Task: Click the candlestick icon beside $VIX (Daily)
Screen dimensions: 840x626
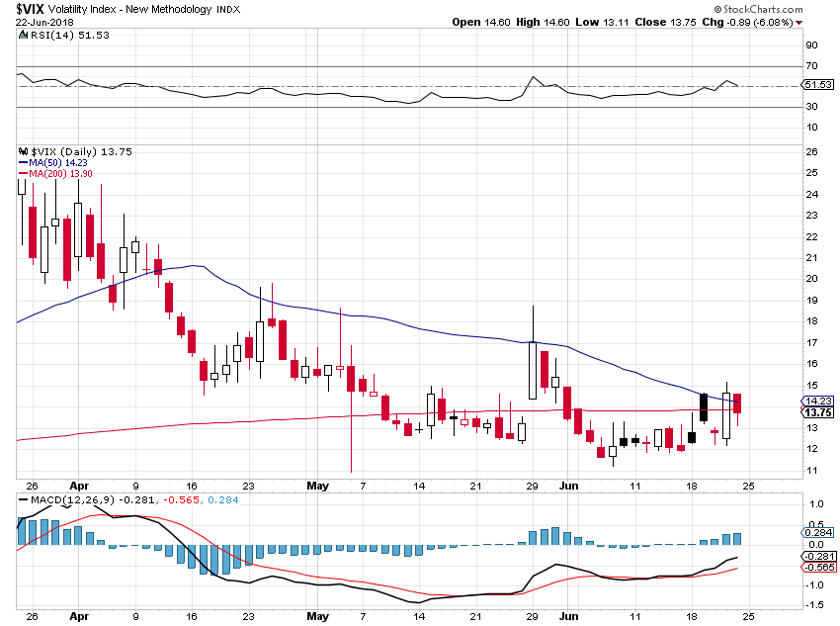Action: [23, 151]
